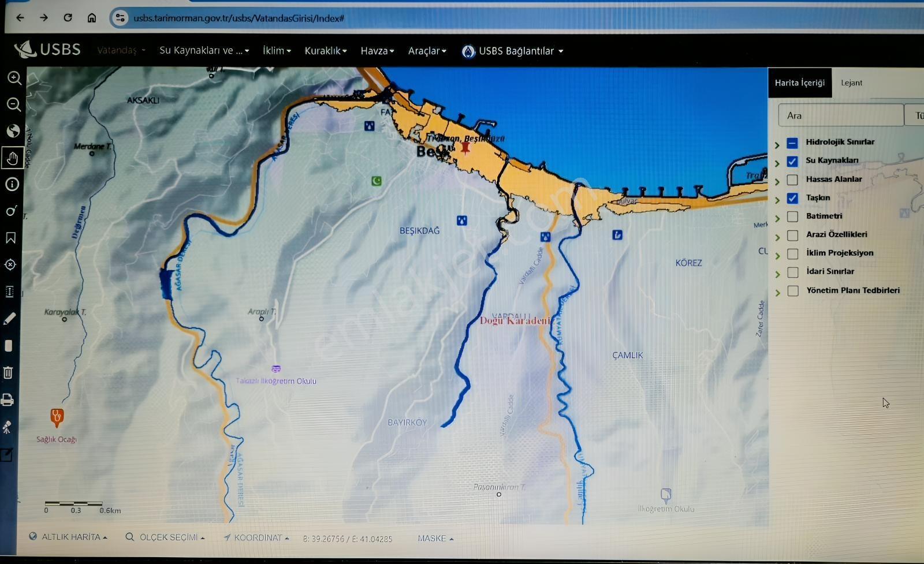The image size is (924, 564).
Task: Open the Su Kaynakları ve ... menu
Action: 204,50
